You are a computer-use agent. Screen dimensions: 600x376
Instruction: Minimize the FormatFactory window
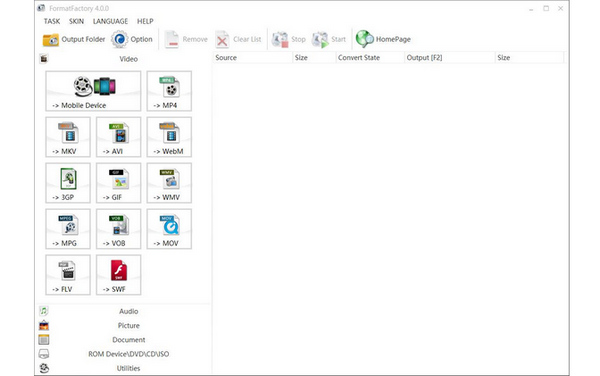click(x=531, y=8)
